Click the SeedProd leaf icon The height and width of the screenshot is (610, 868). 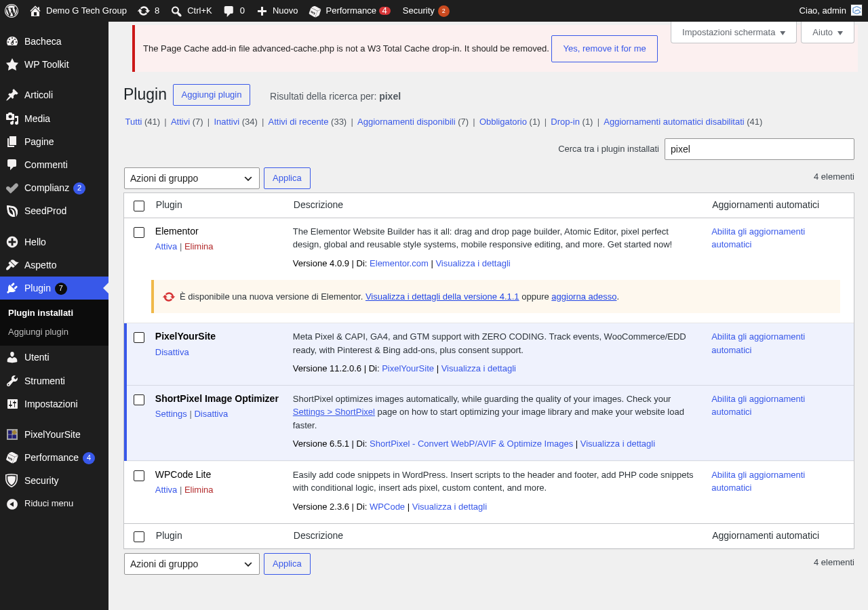(12, 211)
